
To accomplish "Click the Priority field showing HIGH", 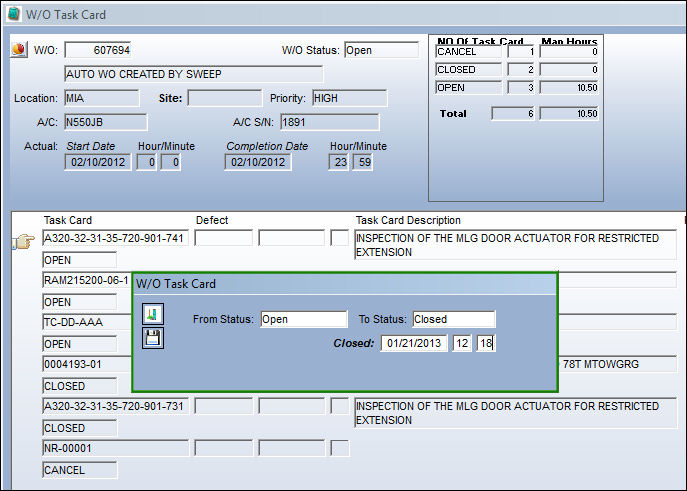I will point(350,98).
